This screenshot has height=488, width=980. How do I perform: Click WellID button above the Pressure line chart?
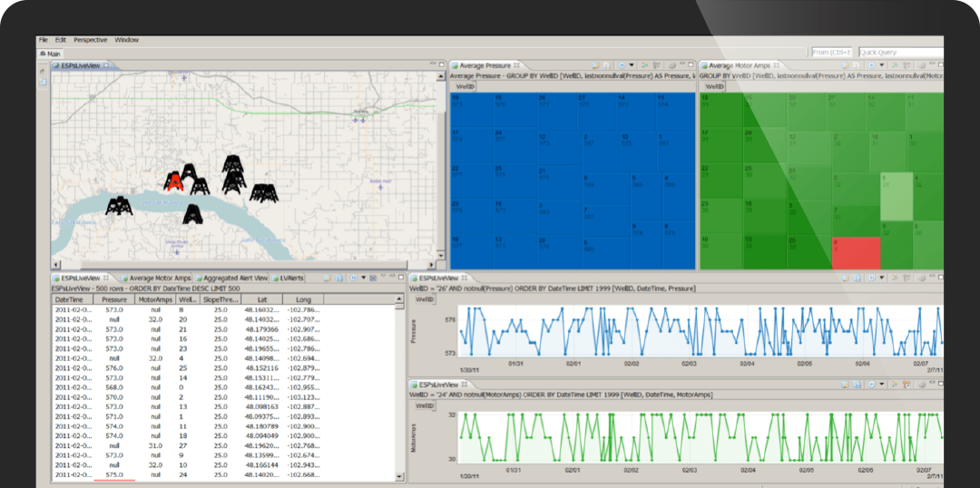click(426, 300)
